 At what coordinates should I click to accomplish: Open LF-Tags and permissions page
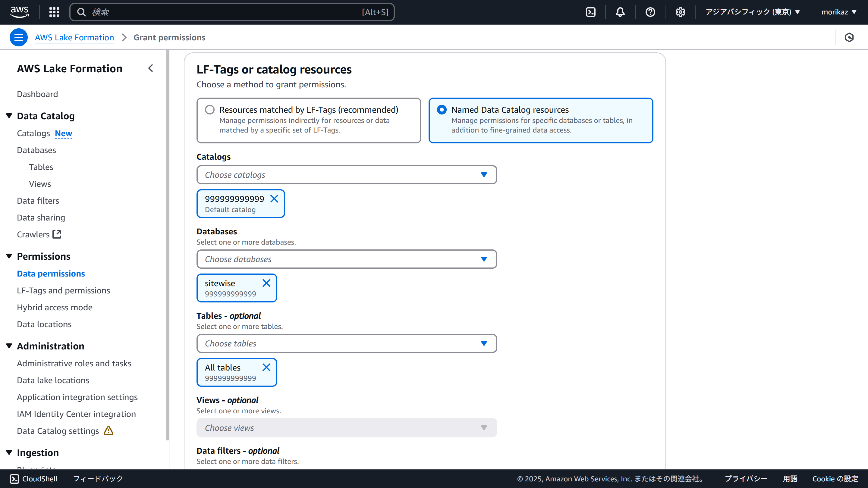point(63,290)
